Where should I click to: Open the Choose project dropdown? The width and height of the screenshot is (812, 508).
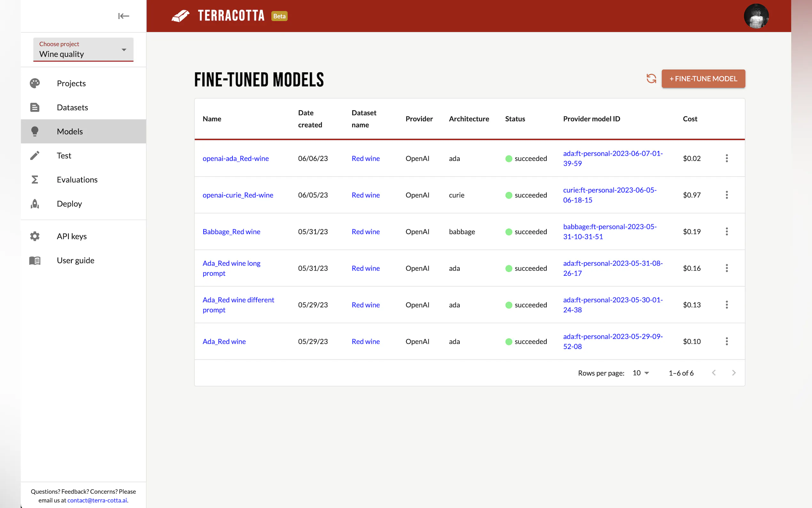click(x=83, y=50)
